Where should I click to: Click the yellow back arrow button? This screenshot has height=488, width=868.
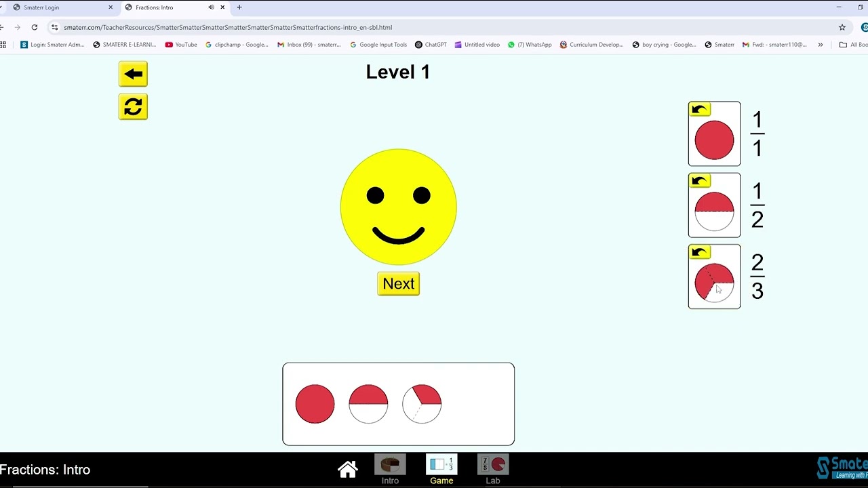[133, 74]
